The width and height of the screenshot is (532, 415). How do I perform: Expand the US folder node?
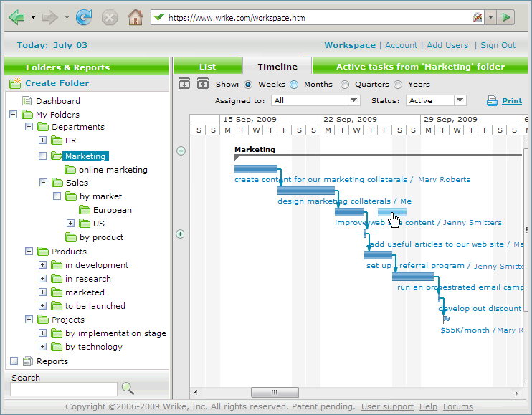(70, 224)
